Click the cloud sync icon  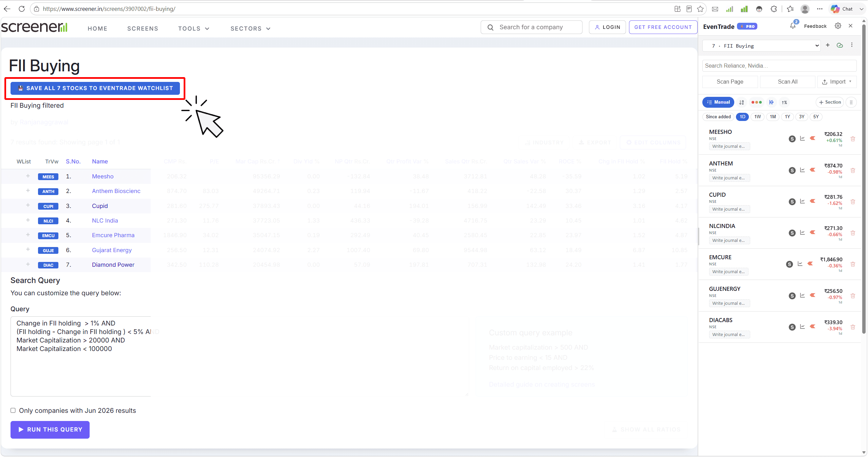pos(840,45)
